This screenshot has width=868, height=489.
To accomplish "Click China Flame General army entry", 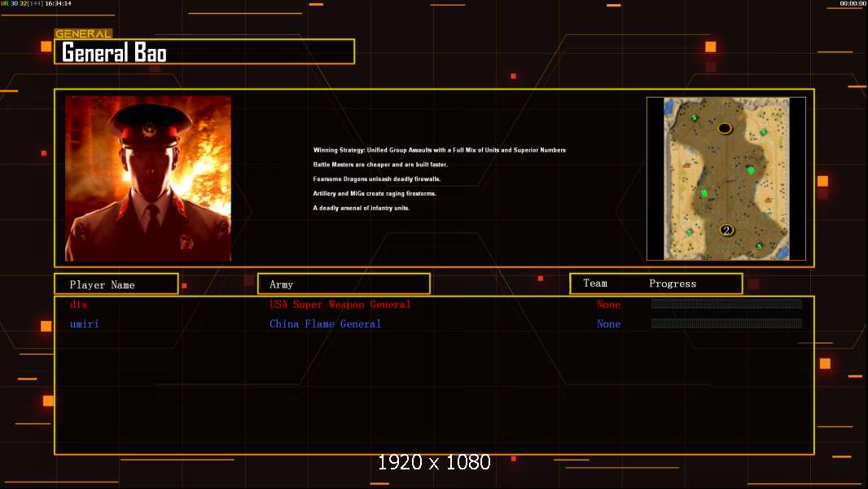I will (x=325, y=324).
